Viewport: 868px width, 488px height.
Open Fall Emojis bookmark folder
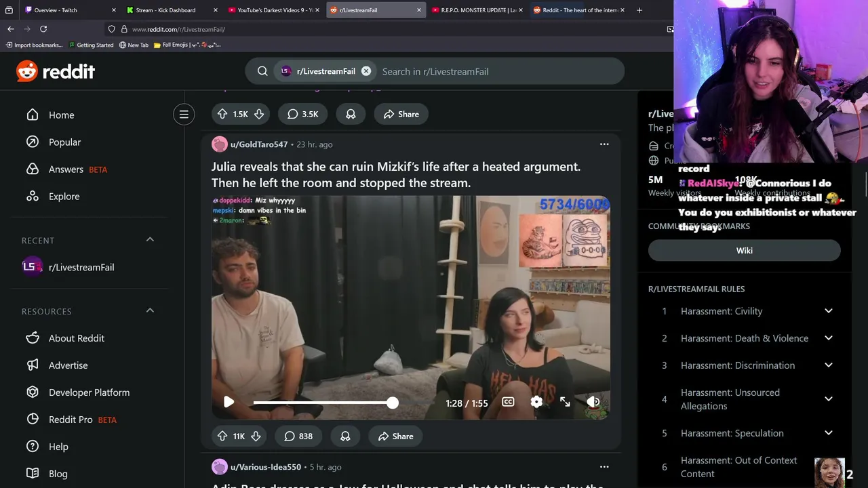[187, 45]
